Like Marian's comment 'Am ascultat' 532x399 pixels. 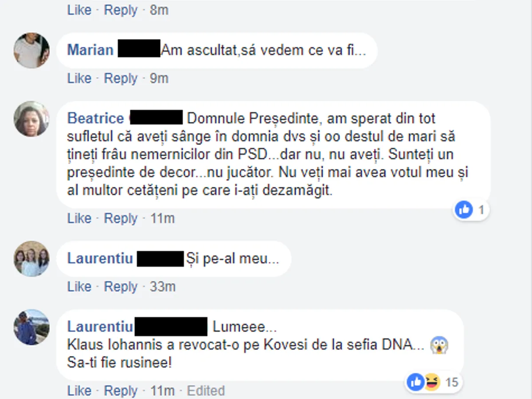point(79,78)
